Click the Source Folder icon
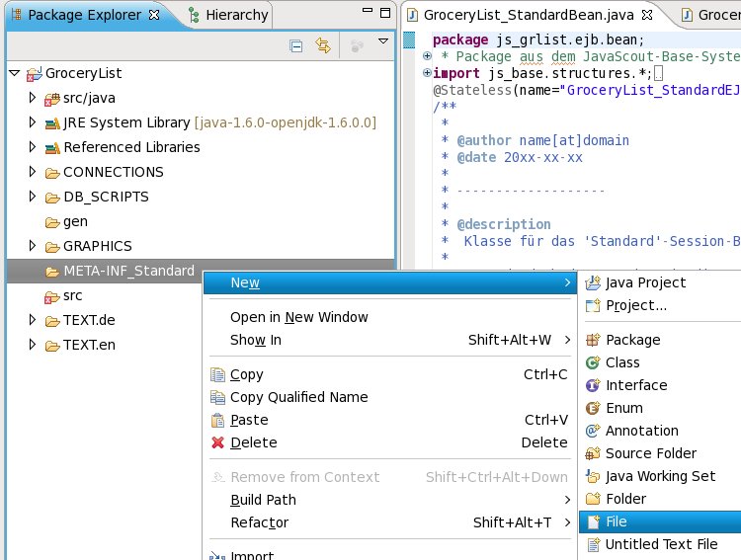This screenshot has height=560, width=741. click(593, 453)
